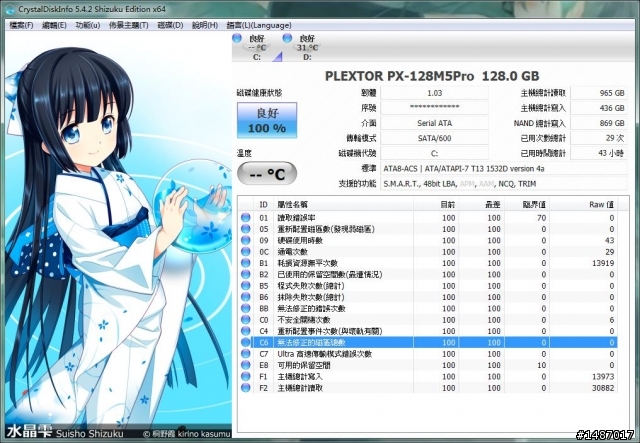Click status orb for attribute F1
The image size is (640, 443).
tap(245, 376)
